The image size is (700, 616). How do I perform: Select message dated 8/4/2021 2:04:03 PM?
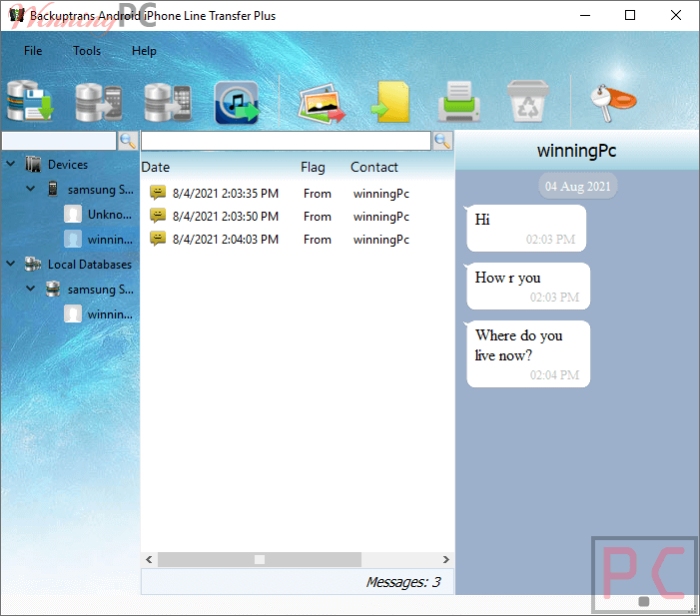(226, 240)
